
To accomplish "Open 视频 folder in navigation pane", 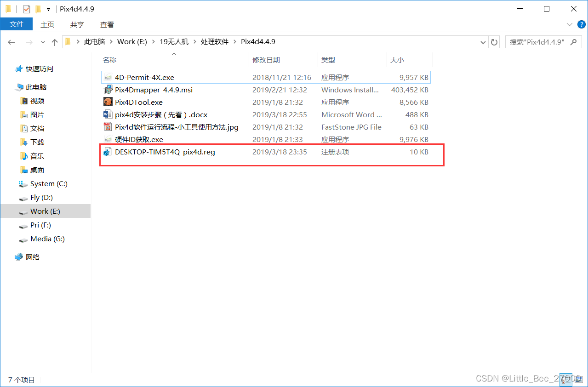I will pyautogui.click(x=37, y=101).
